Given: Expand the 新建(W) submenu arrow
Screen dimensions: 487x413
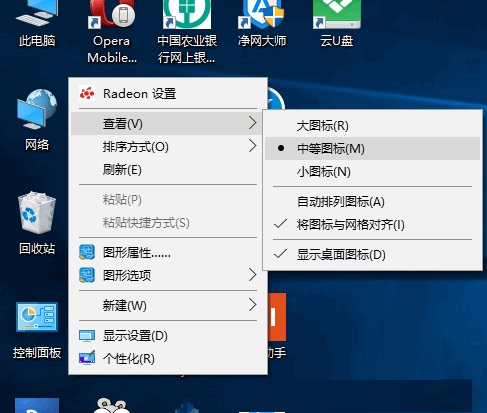Looking at the screenshot, I should click(x=252, y=305).
